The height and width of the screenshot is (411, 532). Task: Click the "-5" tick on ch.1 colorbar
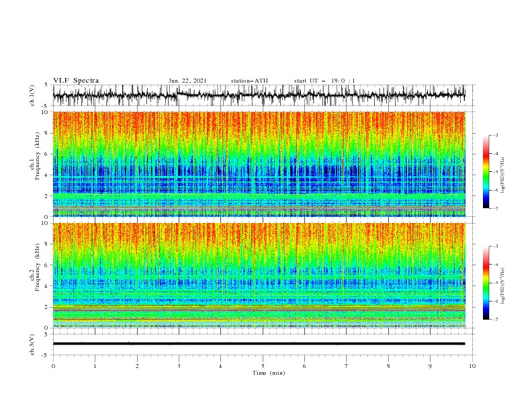click(495, 172)
